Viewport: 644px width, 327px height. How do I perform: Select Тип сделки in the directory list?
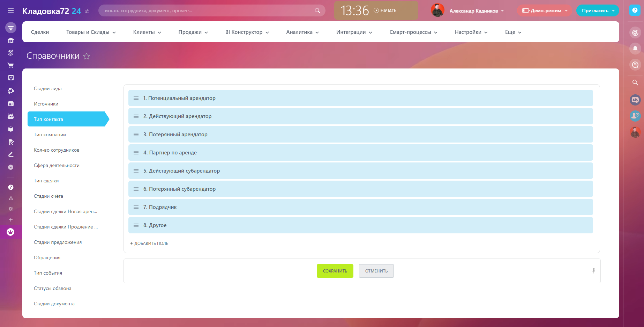(46, 181)
